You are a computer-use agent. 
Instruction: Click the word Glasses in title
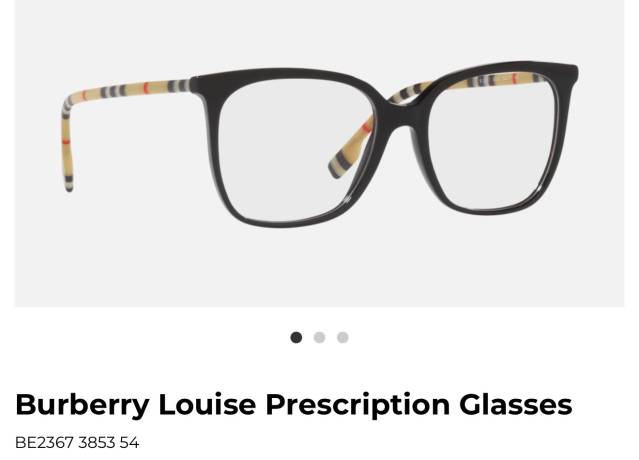pyautogui.click(x=516, y=404)
